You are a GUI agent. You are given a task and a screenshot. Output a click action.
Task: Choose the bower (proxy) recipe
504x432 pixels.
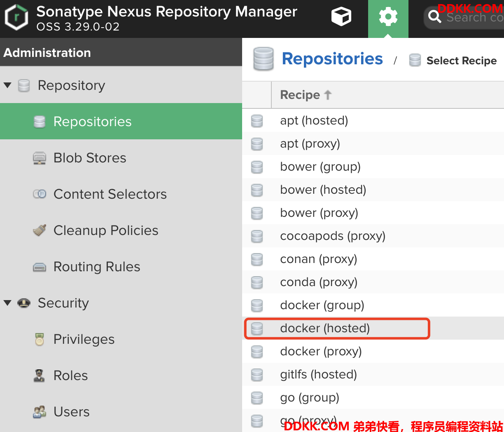pos(373,213)
